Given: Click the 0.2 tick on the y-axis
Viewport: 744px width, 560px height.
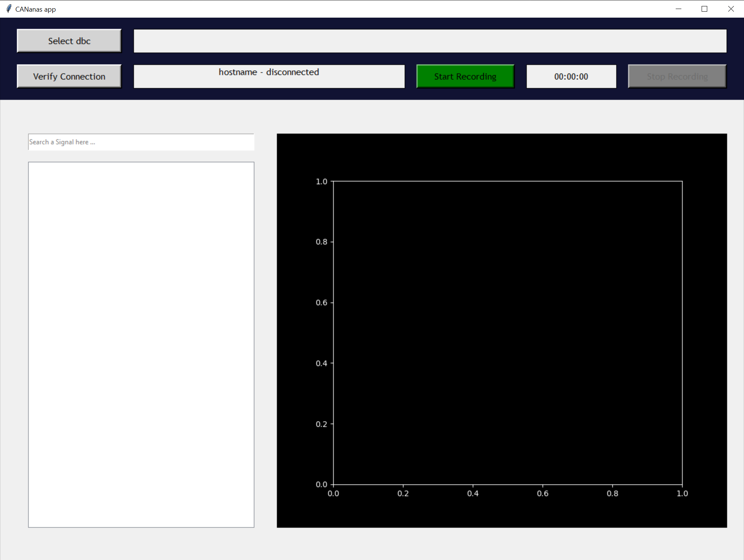Looking at the screenshot, I should click(x=322, y=424).
